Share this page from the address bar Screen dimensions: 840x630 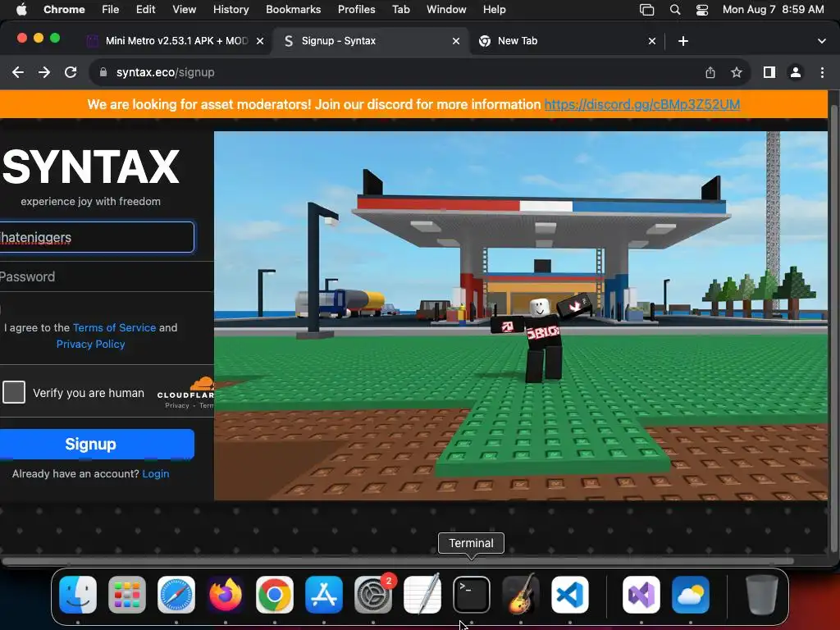[x=710, y=72]
